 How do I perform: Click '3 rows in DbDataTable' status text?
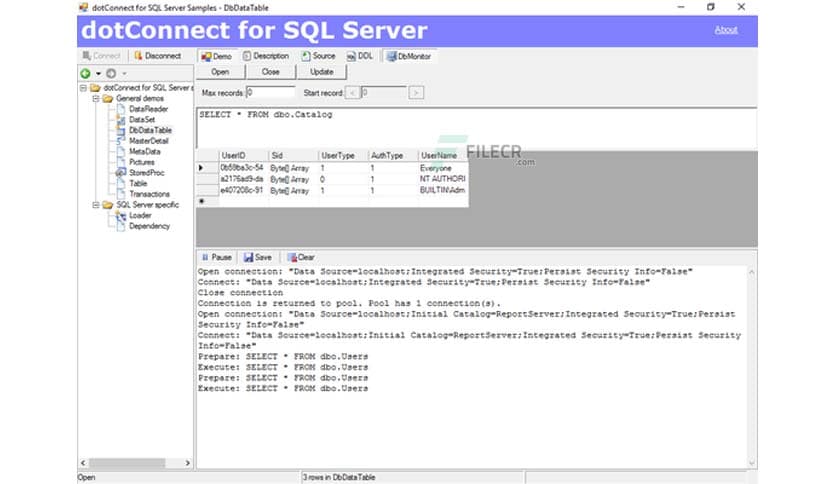pos(339,477)
